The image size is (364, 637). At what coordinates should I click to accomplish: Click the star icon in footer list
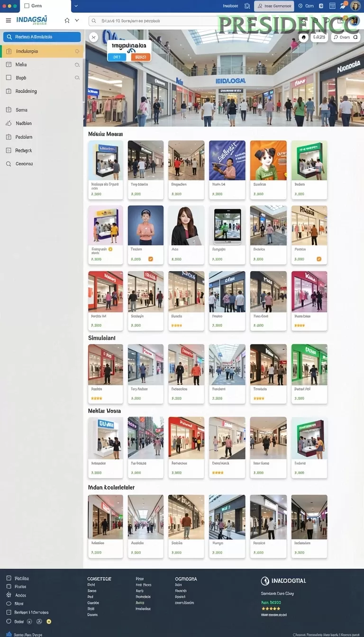[x=9, y=595]
